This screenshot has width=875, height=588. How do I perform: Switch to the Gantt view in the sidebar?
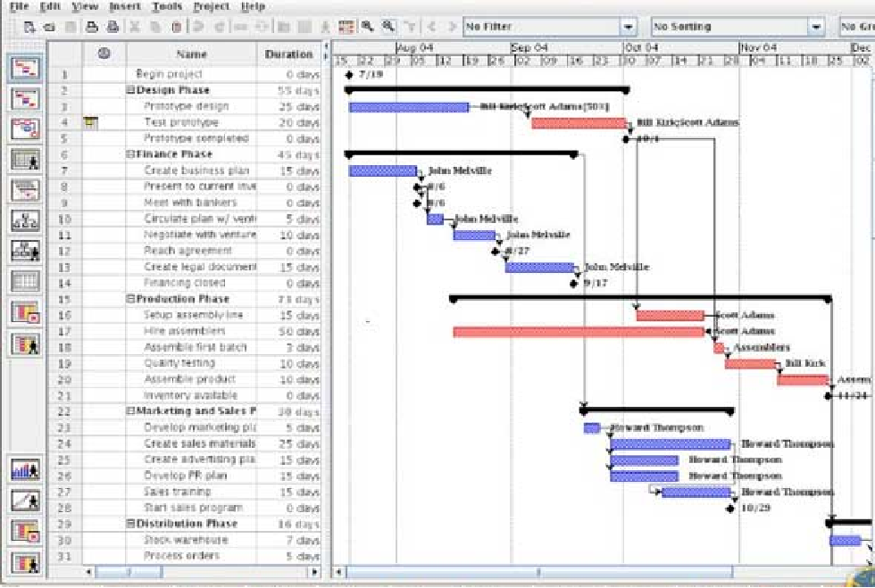[26, 68]
